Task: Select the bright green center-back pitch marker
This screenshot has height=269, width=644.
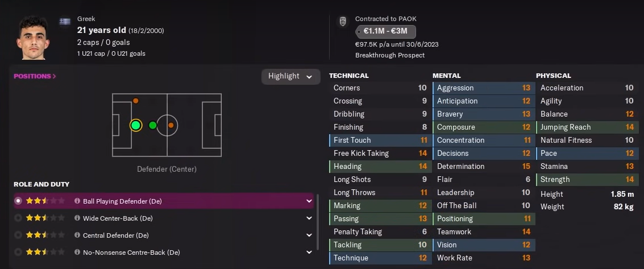Action: point(136,125)
